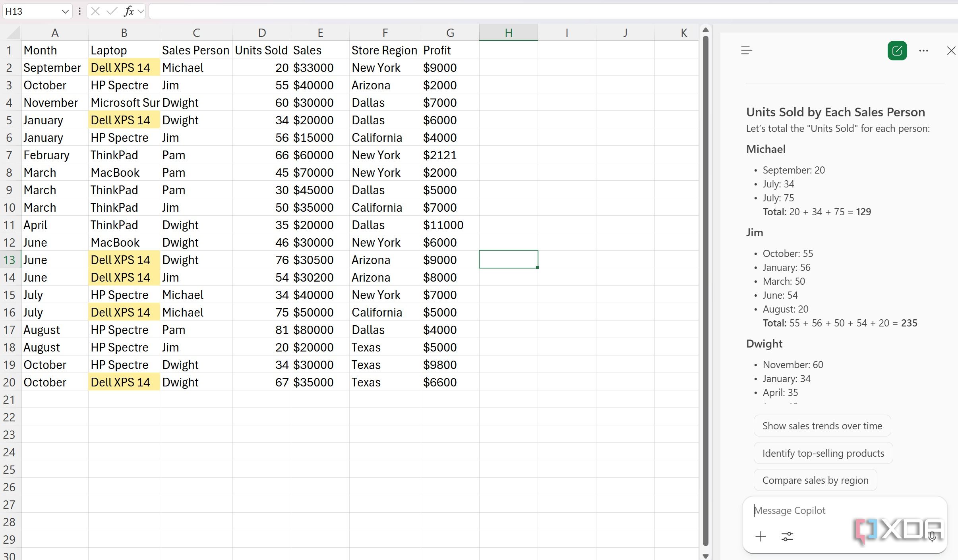This screenshot has width=958, height=560.
Task: Select highlighted Dell XPS 14 in row 2
Action: pos(124,68)
